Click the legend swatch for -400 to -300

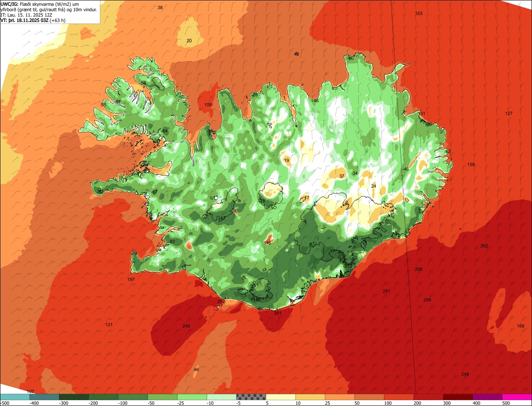44,397
